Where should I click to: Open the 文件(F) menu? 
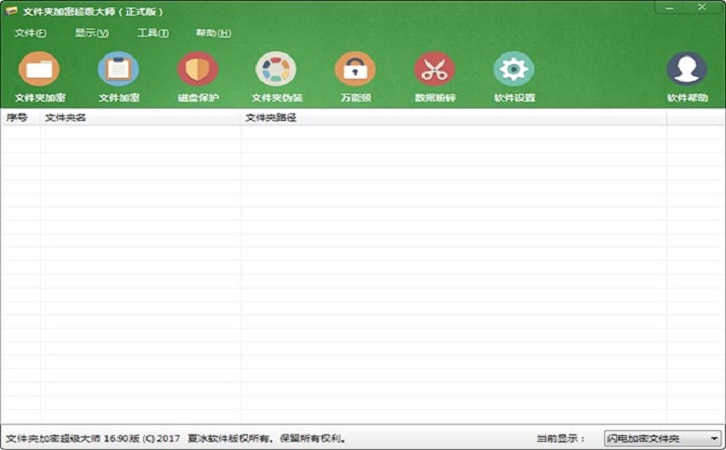[x=30, y=33]
